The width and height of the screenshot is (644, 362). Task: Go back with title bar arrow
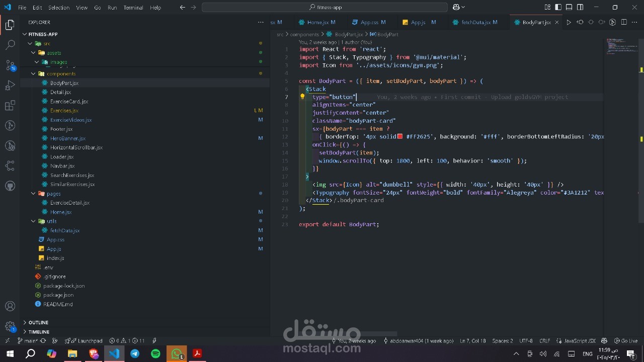182,8
